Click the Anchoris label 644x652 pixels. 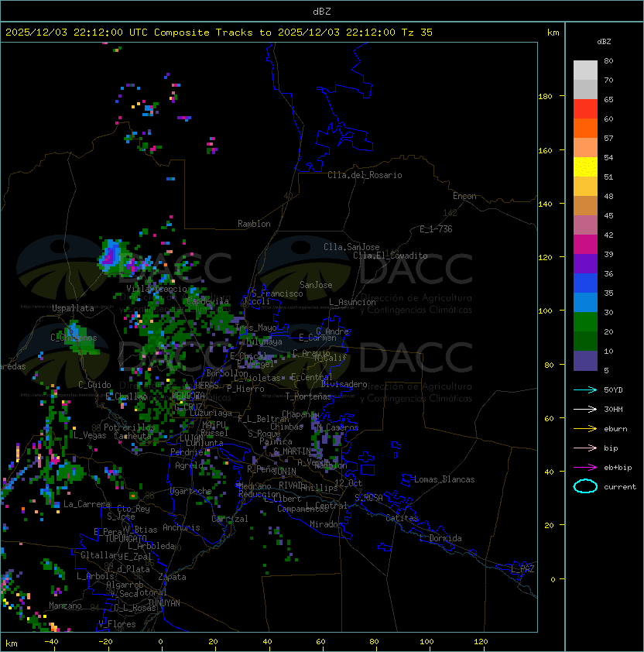(181, 527)
